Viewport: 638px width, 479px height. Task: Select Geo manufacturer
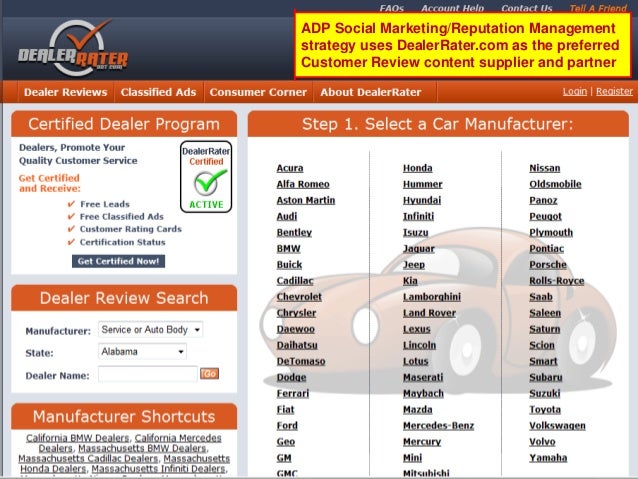click(286, 442)
